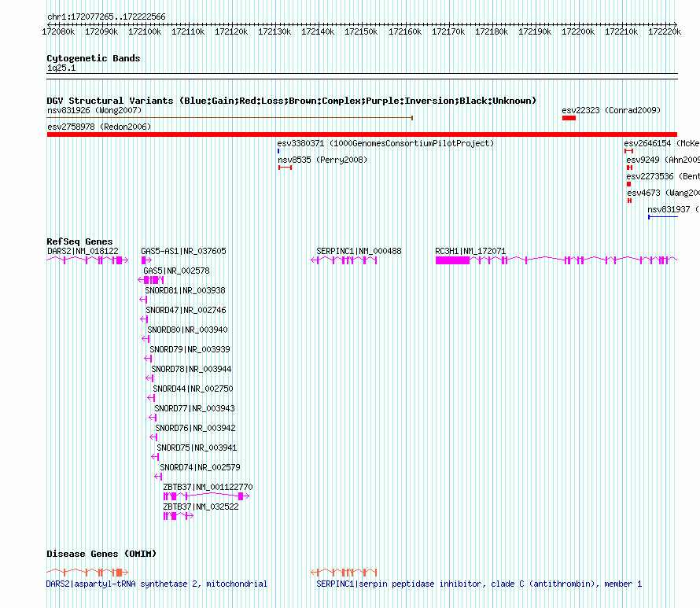Screen dimensions: 700x608
Task: Select the SNORD80|NR_003940 gene arrow glyph
Action: (x=146, y=339)
